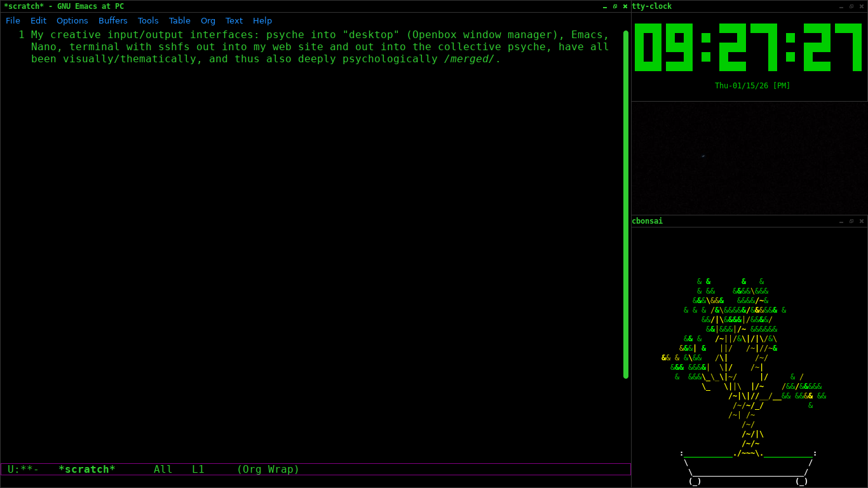Open the Buffers menu in Emacs
The width and height of the screenshot is (868, 488).
(113, 20)
